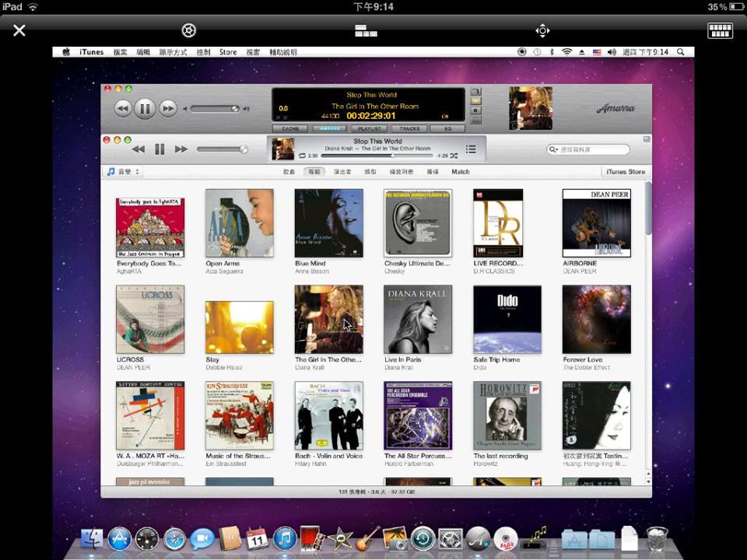Open System Preferences from the Dock
Viewport: 747px width, 560px height.
tap(451, 540)
